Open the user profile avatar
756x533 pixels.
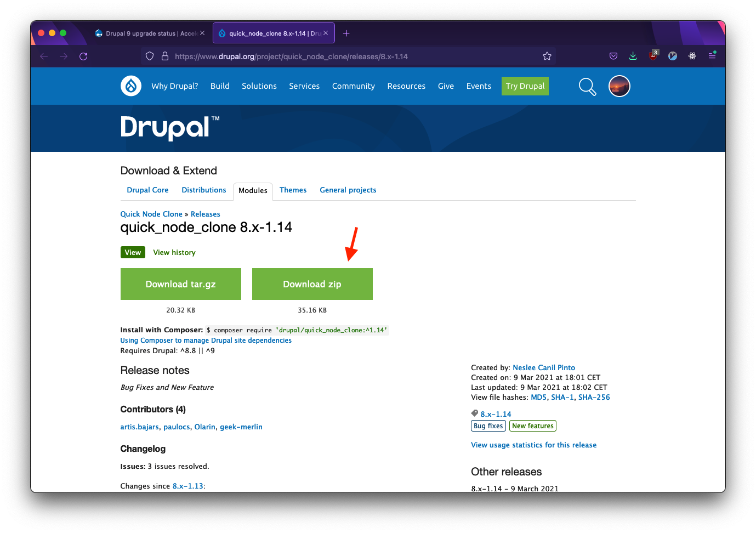tap(619, 86)
